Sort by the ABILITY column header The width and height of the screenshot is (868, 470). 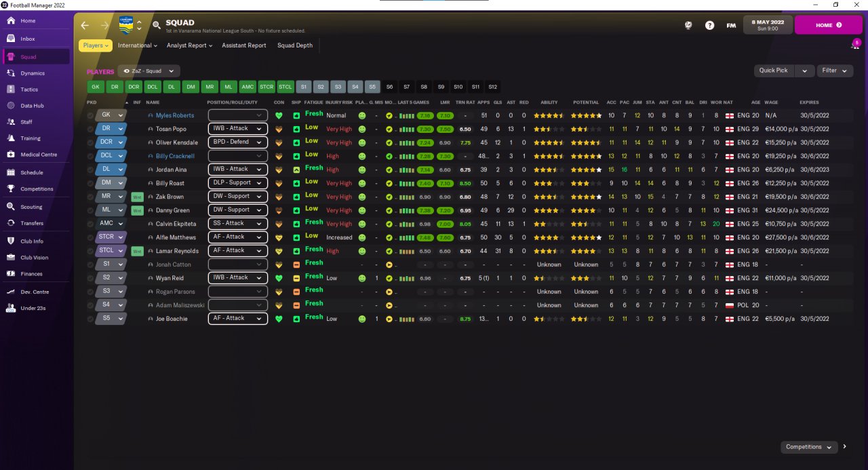549,102
